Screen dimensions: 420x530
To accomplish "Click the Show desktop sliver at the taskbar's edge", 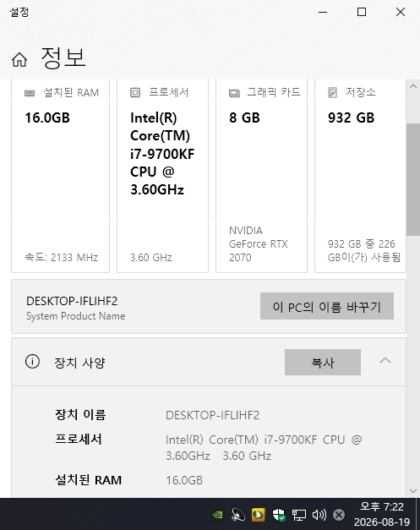I will (x=418, y=514).
